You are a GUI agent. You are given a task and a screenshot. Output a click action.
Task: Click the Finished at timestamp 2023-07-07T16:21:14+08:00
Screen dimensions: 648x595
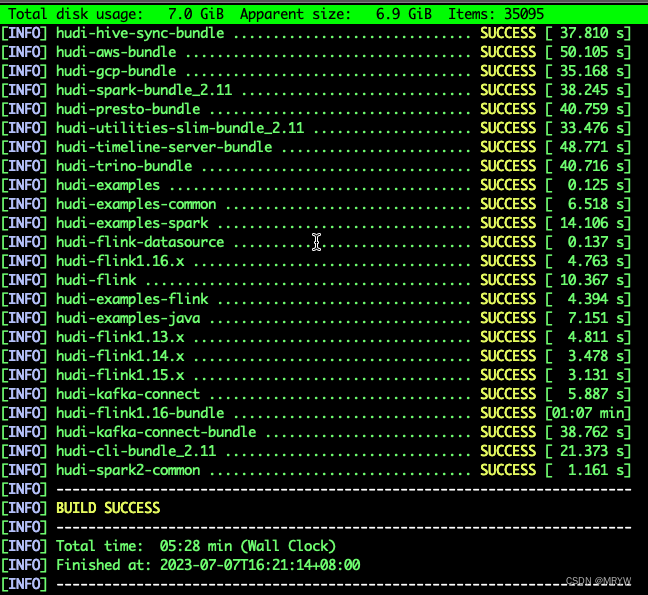(260, 565)
